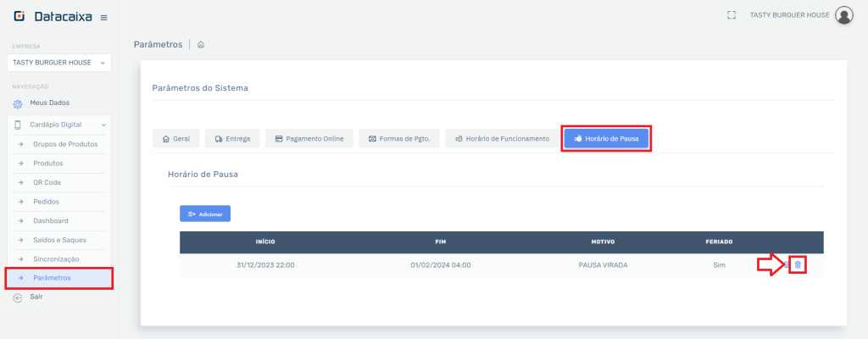This screenshot has width=868, height=339.
Task: Open the QR Code page
Action: [47, 182]
